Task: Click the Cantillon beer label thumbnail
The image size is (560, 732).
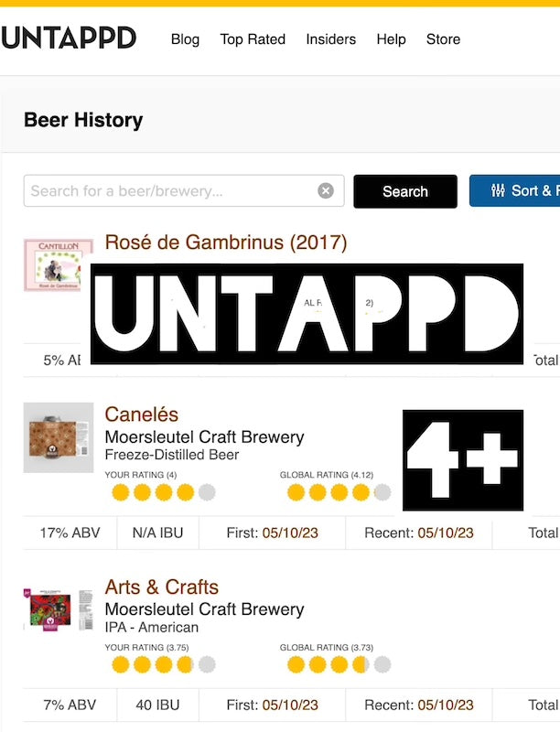Action: pos(58,264)
